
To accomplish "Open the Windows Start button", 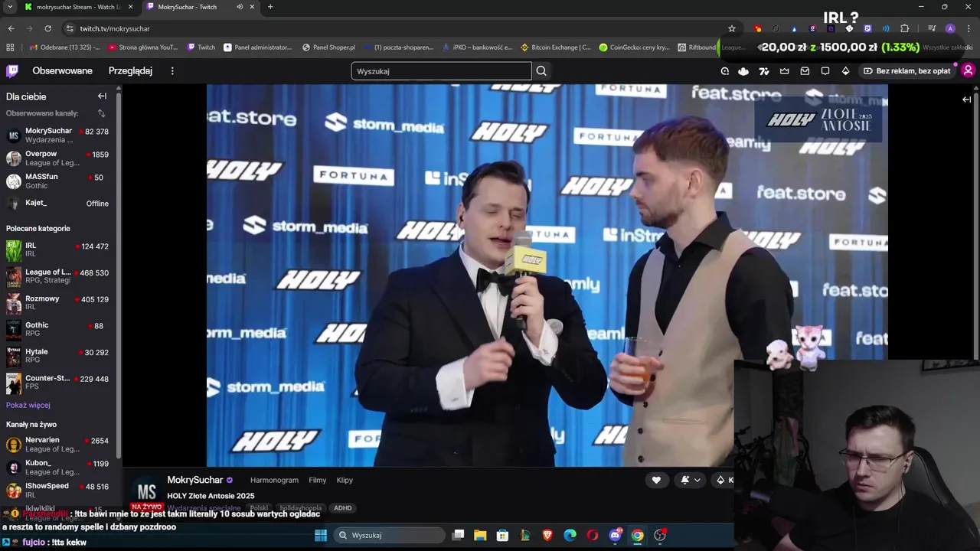I will (x=321, y=535).
